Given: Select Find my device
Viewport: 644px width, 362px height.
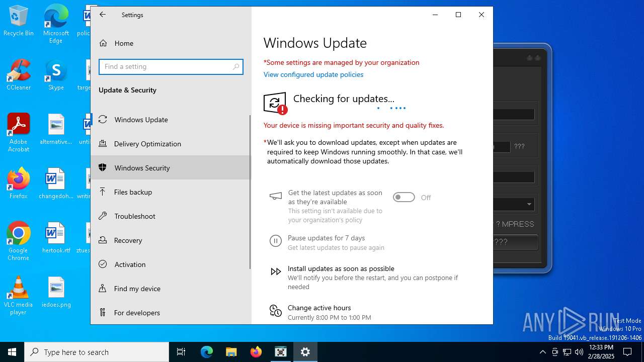Looking at the screenshot, I should pyautogui.click(x=170, y=289).
